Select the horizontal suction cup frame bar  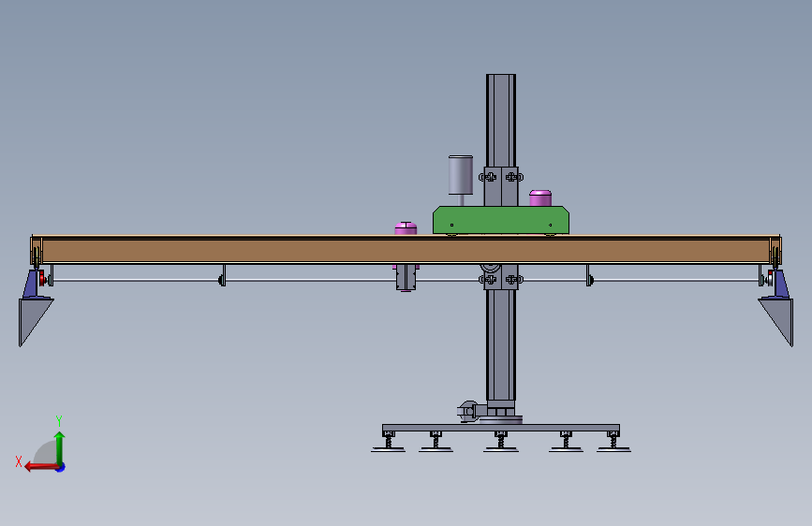pyautogui.click(x=501, y=428)
